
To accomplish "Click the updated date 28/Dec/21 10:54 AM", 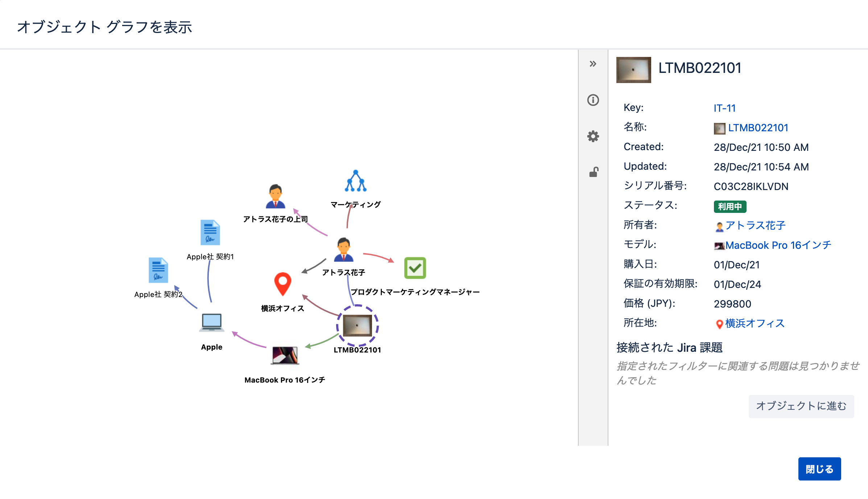I will (x=761, y=167).
